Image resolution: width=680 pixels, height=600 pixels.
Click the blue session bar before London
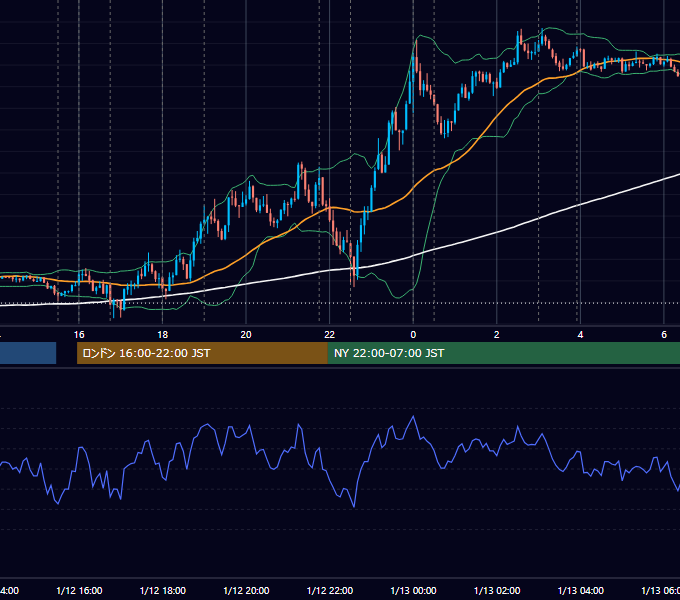(28, 353)
